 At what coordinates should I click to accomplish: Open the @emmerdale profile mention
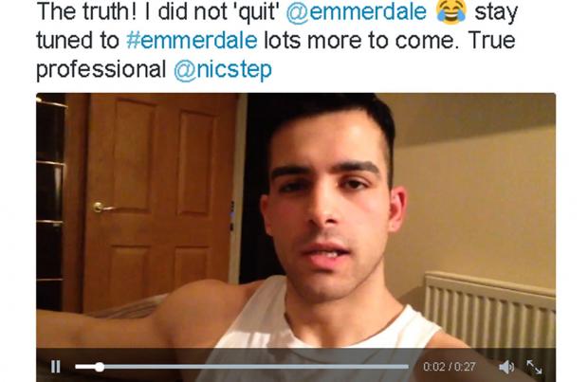[357, 11]
